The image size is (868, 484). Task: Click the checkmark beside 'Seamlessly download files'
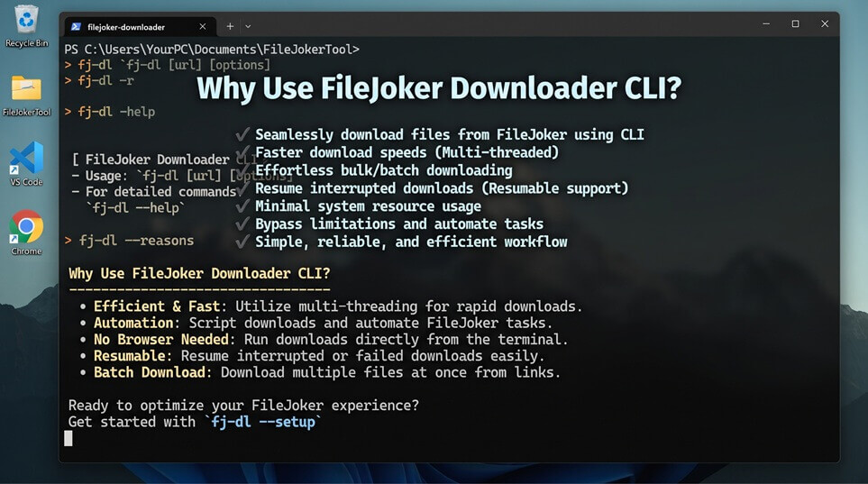click(x=242, y=134)
